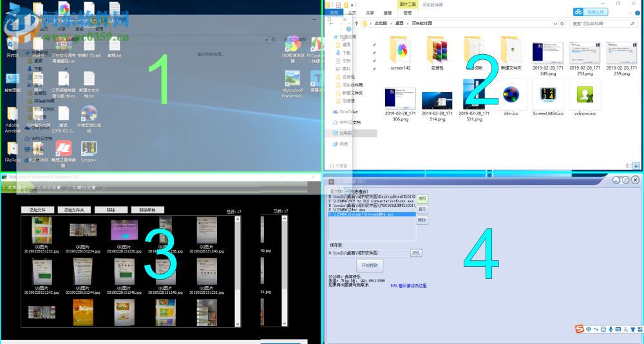Click 移除所有 button in watermark software

pyautogui.click(x=147, y=210)
